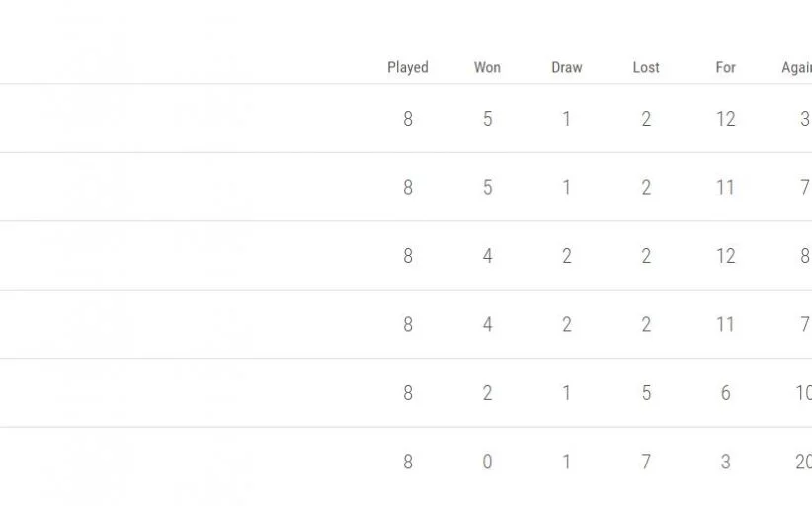
Task: Click third row's Won value 4
Action: click(487, 256)
